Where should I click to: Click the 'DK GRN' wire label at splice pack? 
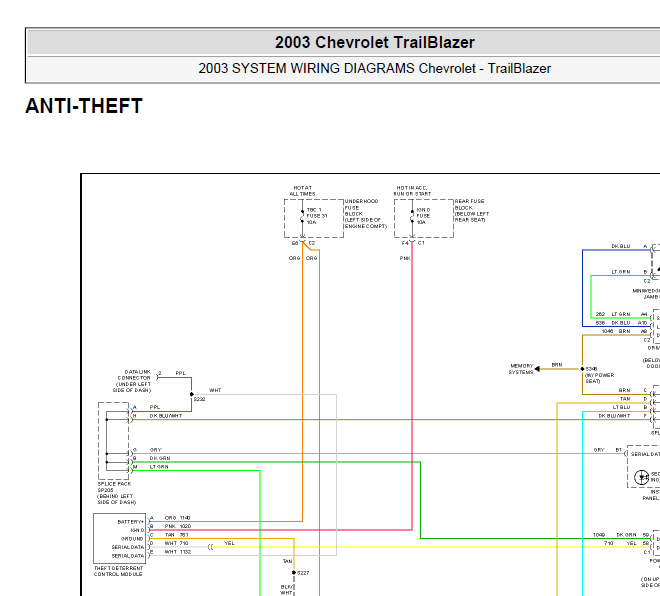coord(160,458)
